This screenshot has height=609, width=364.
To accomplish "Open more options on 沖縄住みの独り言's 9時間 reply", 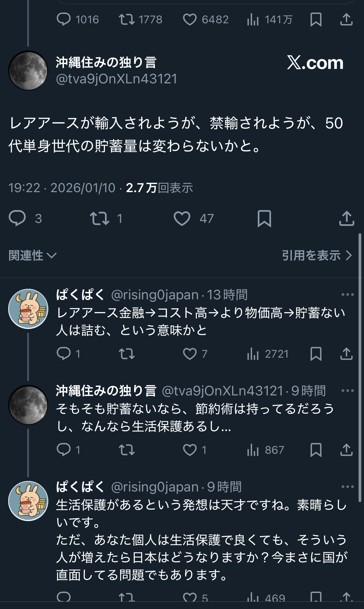I will pyautogui.click(x=347, y=391).
